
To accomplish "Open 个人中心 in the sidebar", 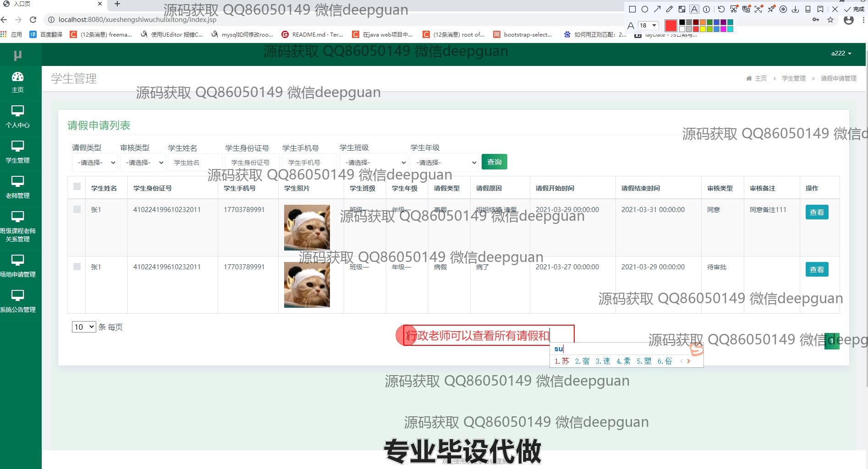I will (x=17, y=117).
